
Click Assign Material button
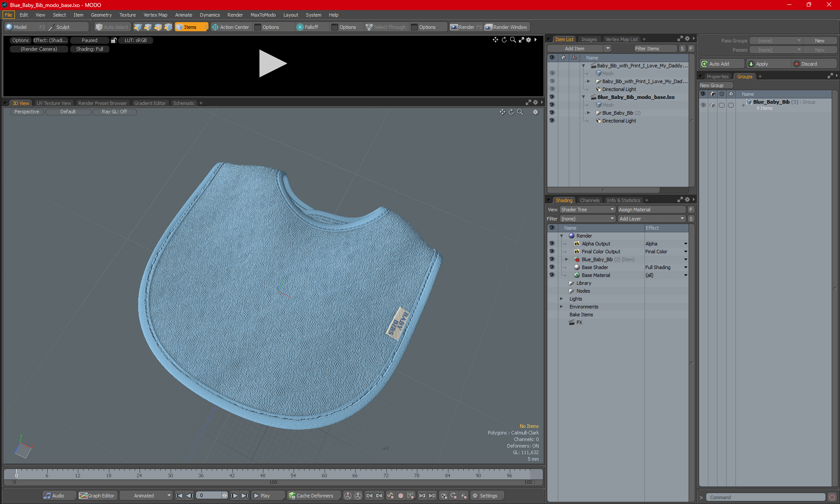[651, 210]
